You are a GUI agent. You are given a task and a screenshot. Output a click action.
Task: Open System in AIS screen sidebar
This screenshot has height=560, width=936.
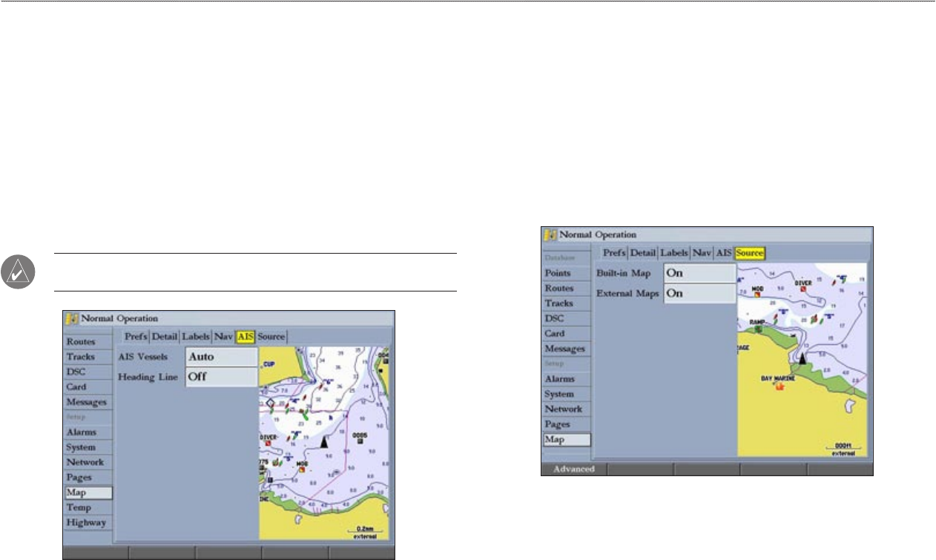pyautogui.click(x=88, y=447)
